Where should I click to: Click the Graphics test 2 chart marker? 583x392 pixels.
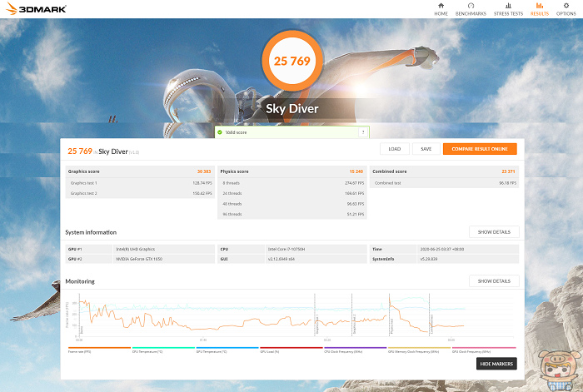(354, 324)
